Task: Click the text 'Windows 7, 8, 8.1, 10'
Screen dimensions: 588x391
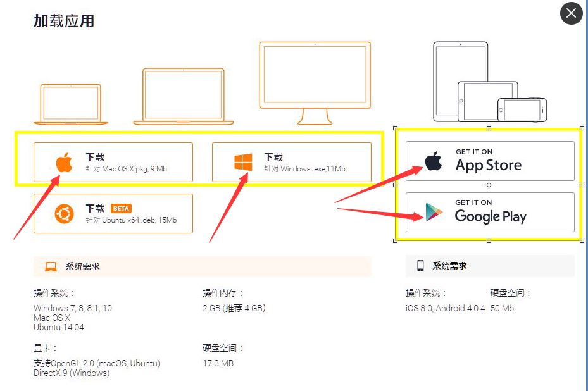Action: coord(73,308)
